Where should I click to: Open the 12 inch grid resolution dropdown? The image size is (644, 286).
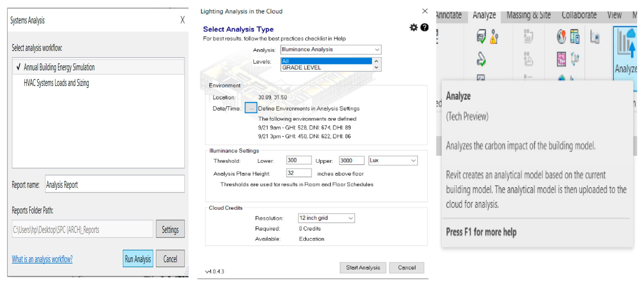pyautogui.click(x=350, y=218)
